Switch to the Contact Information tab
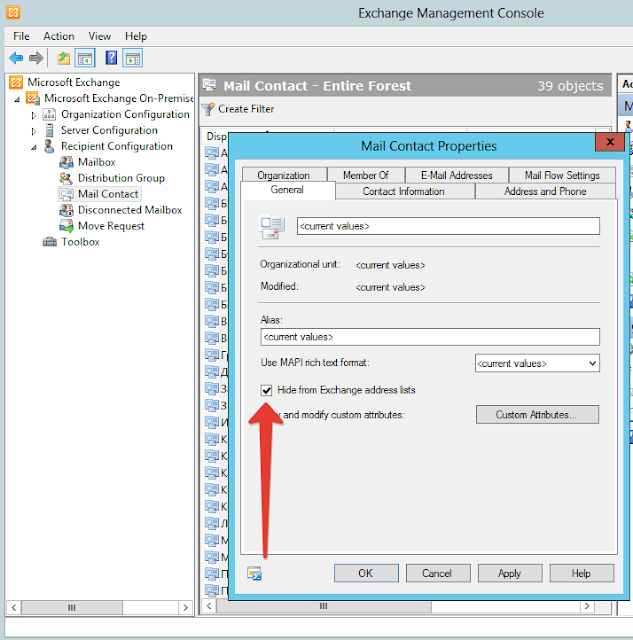Viewport: 633px width, 640px height. (404, 191)
